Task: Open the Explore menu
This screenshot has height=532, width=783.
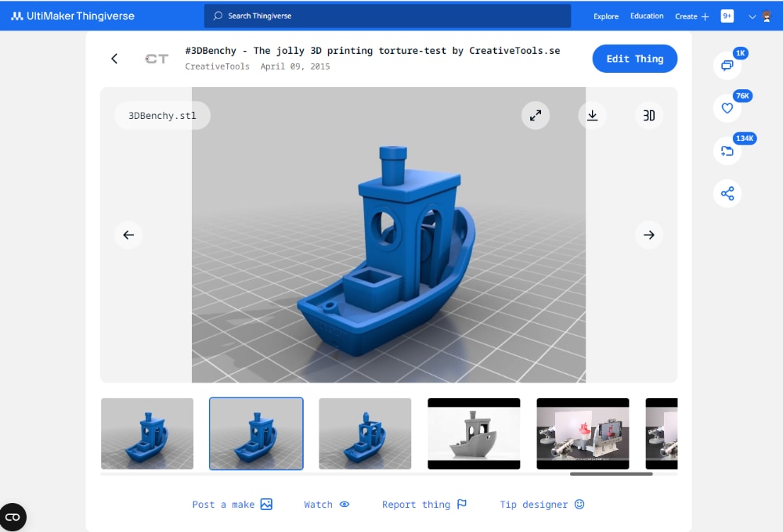Action: 606,16
